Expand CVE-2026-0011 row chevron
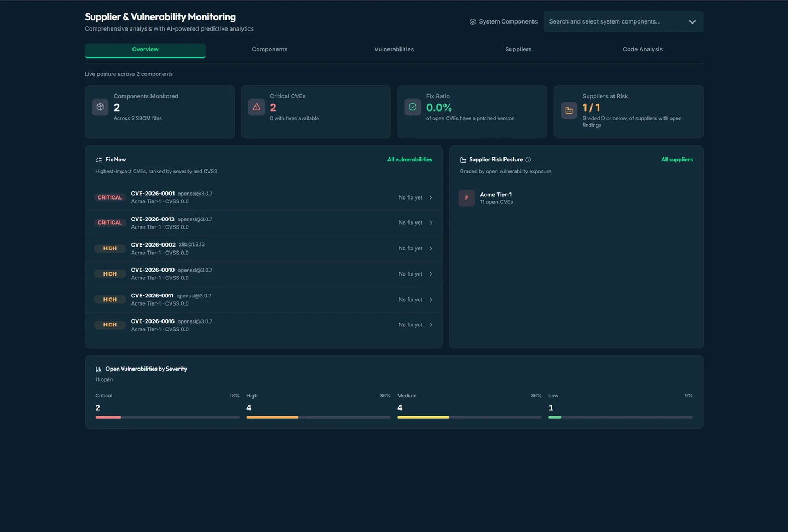The image size is (788, 532). coord(431,300)
